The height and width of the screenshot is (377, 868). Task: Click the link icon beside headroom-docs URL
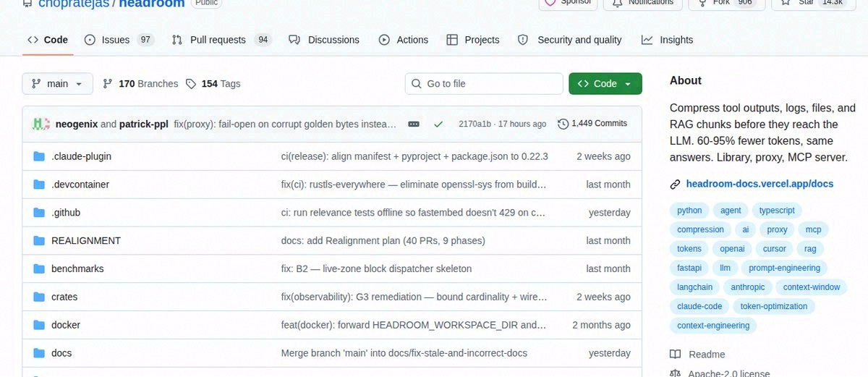click(675, 185)
